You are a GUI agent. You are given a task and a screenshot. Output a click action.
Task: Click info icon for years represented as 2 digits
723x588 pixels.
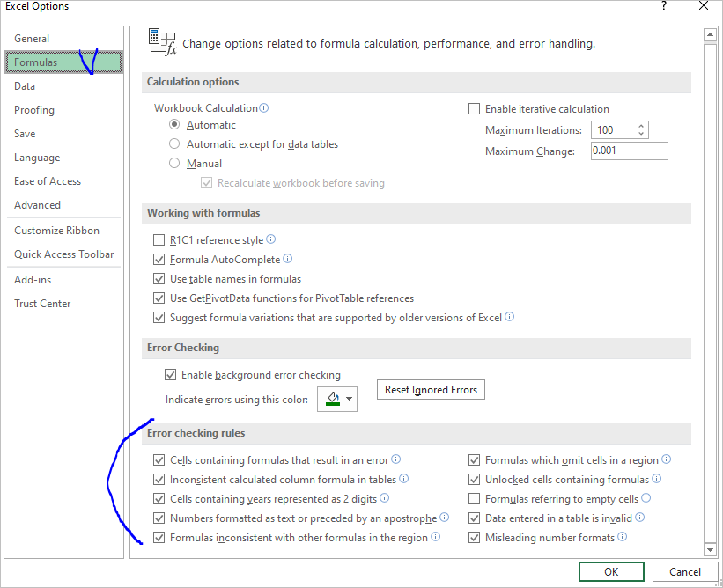(385, 498)
